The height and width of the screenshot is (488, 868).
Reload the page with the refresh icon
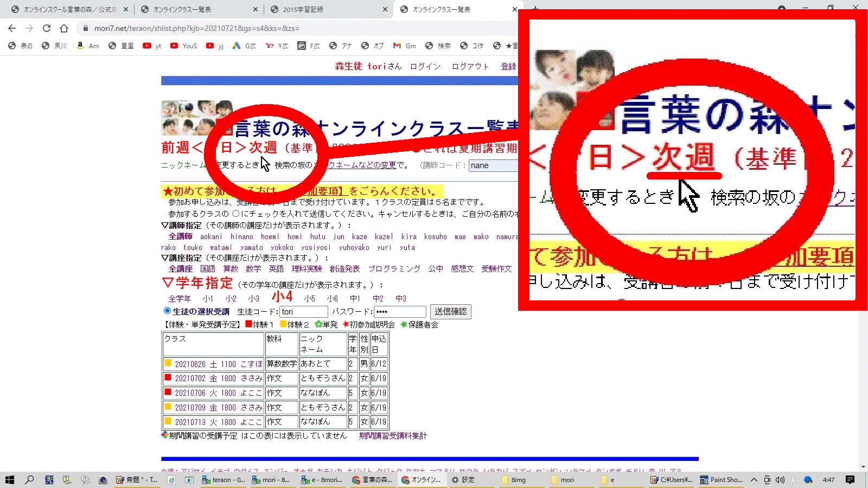tap(47, 28)
